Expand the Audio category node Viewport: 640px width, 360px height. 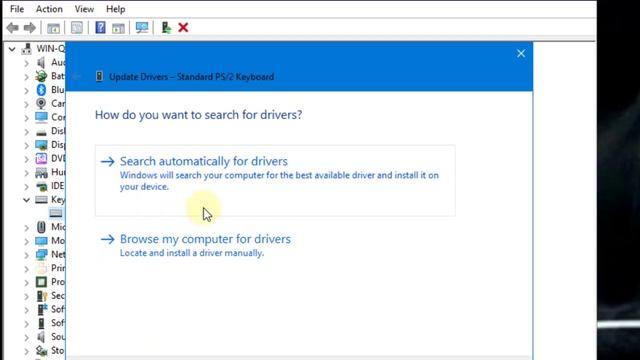(x=27, y=63)
